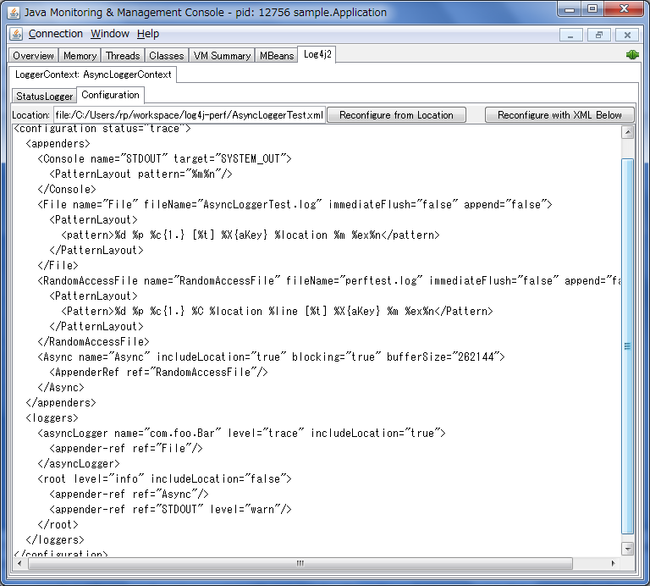Click the '<Pattern>%d %p %c{1.} %C' line
Screen dimensions: 650x586
[277, 311]
